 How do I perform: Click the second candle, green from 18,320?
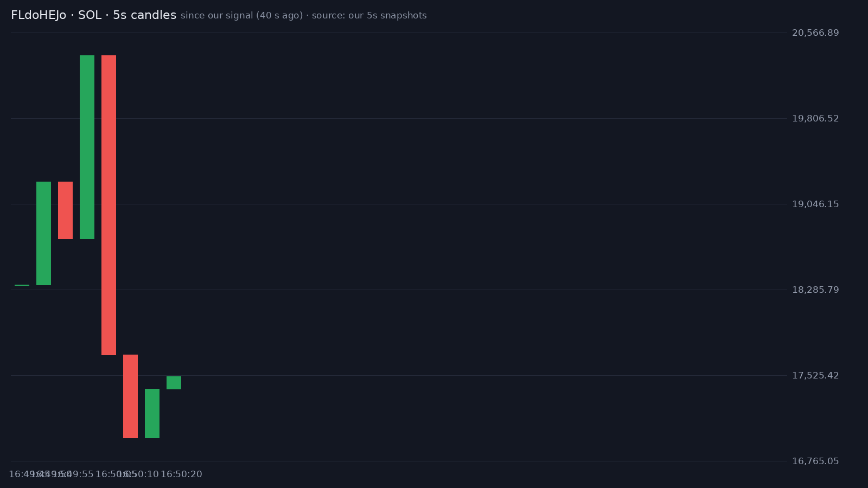(43, 233)
